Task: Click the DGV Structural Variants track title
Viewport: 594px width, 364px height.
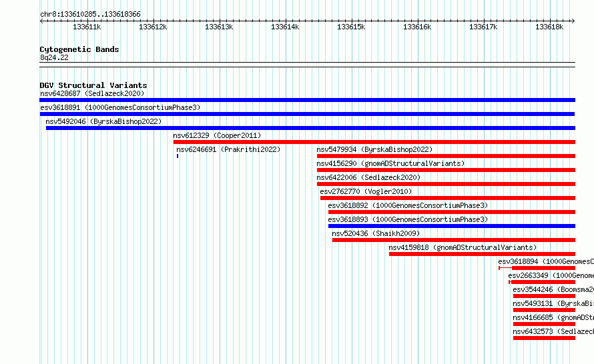Action: 93,85
